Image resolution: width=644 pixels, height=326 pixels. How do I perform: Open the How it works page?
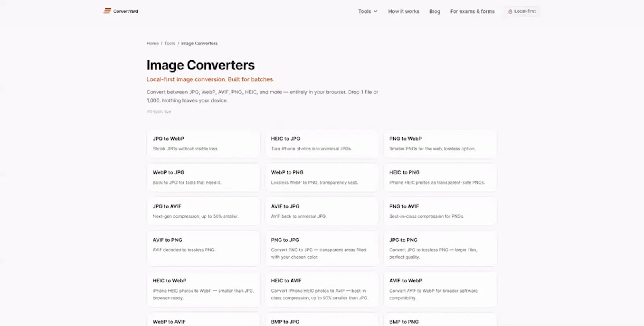[404, 12]
